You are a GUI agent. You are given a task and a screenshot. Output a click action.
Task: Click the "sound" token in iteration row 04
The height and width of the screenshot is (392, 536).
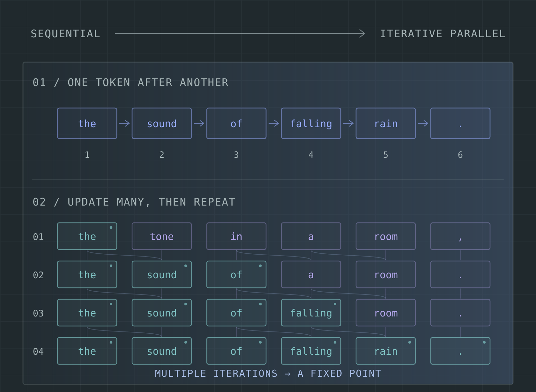click(162, 351)
